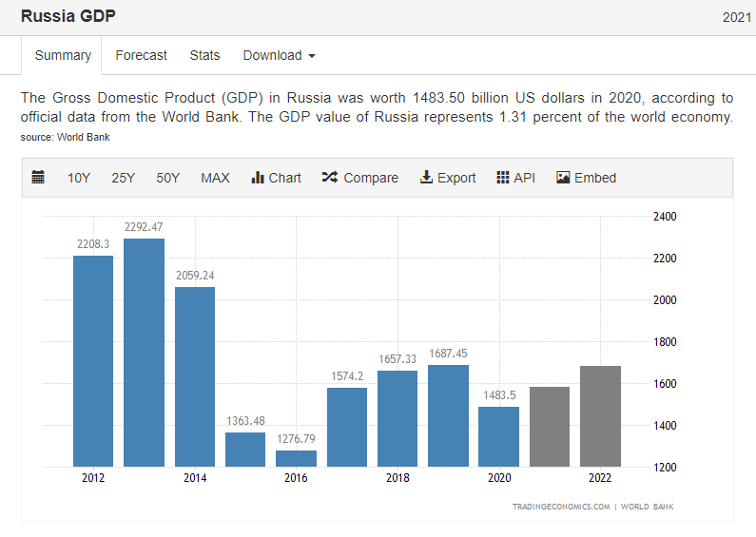Click the 1200 y-axis label
The image size is (756, 537).
coord(665,467)
